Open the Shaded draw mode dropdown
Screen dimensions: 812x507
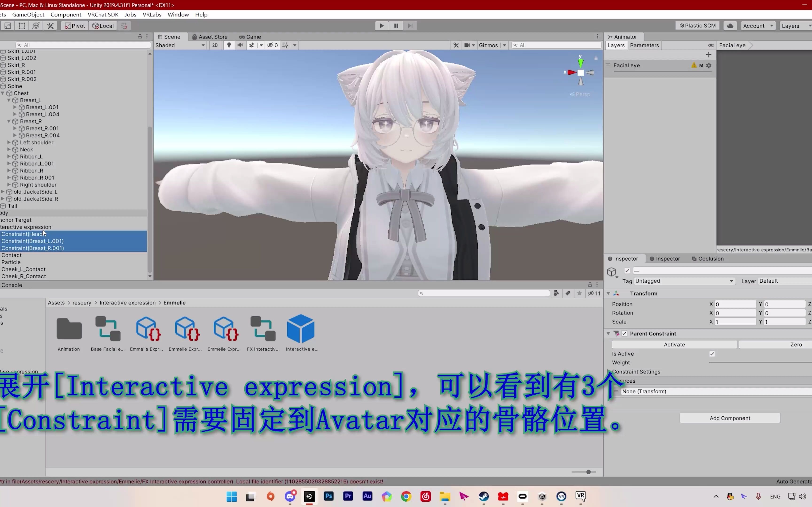click(x=180, y=45)
